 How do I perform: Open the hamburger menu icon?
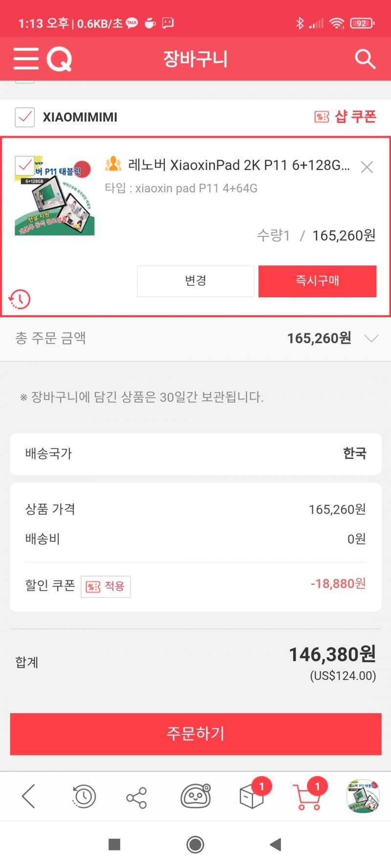pos(26,59)
